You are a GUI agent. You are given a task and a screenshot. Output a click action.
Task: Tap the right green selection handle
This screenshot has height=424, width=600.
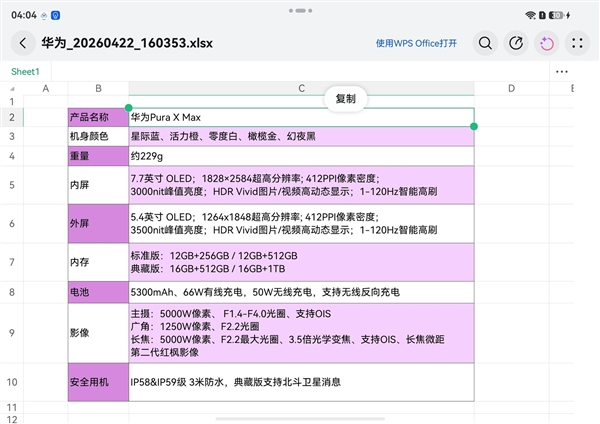coord(473,126)
